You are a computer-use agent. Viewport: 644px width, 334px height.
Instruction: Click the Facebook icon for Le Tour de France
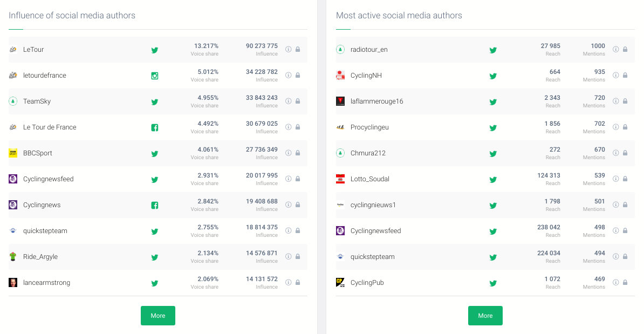tap(155, 128)
